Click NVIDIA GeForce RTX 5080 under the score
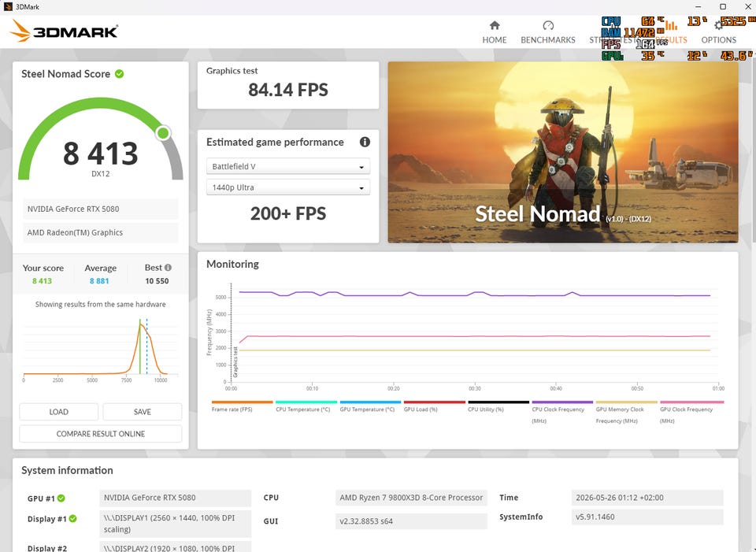756x552 pixels. (x=100, y=209)
